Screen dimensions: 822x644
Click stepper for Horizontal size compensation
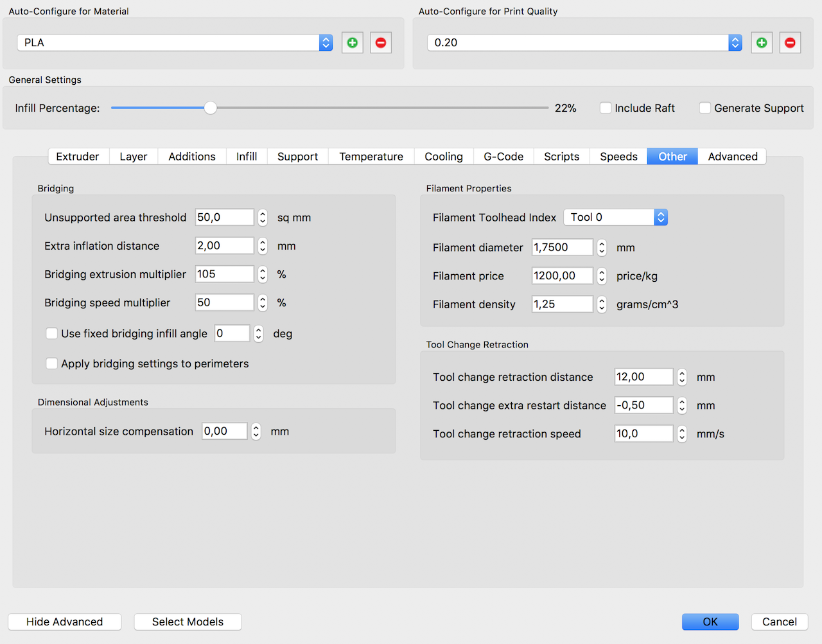pyautogui.click(x=256, y=431)
